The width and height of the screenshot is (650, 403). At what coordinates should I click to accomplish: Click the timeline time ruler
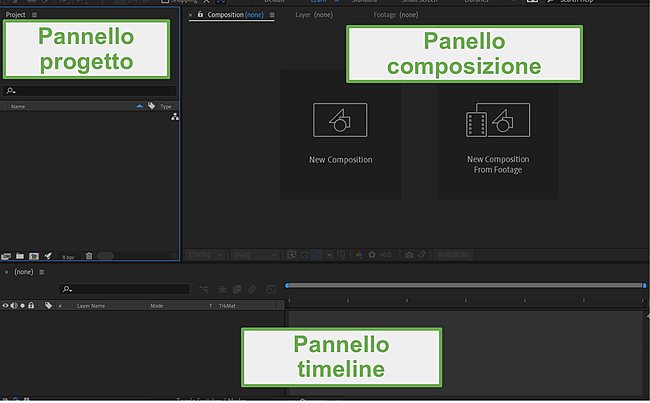[466, 300]
